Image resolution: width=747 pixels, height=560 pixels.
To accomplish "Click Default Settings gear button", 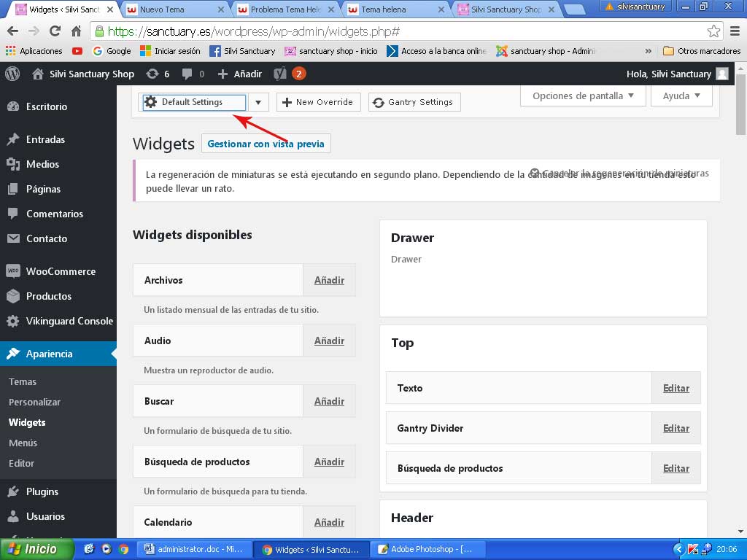I will [194, 102].
